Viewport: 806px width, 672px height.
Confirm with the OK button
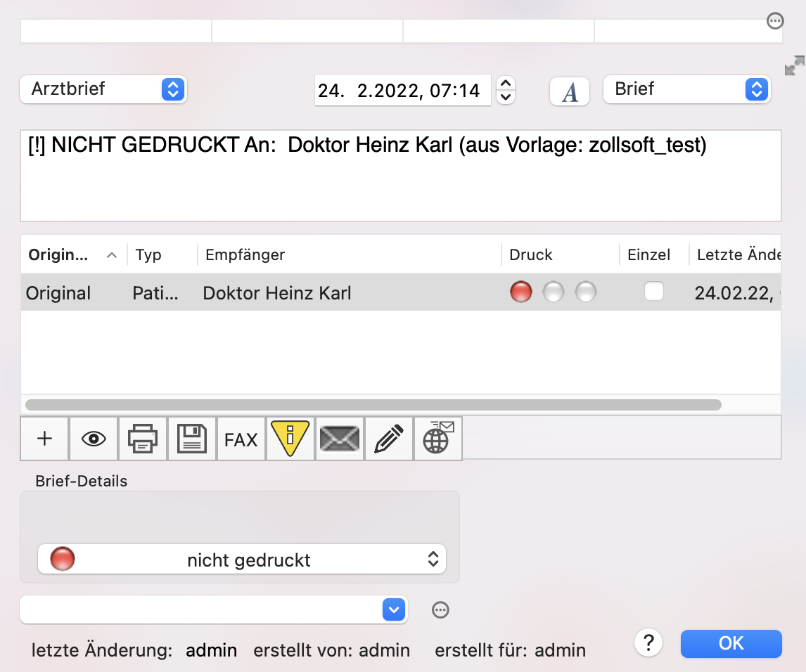731,643
